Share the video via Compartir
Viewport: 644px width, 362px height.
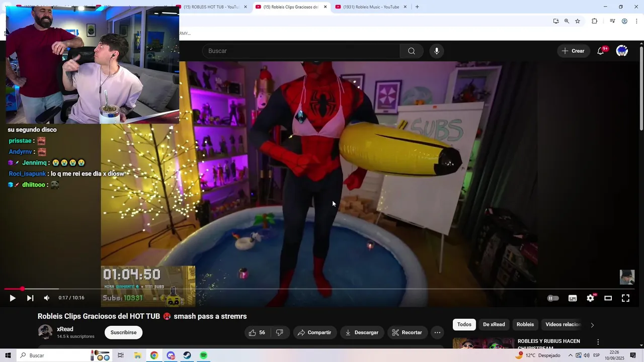314,332
